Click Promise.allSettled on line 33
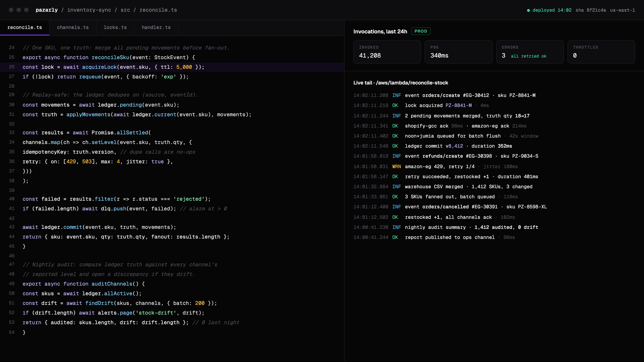The width and height of the screenshot is (644, 362). (x=120, y=133)
